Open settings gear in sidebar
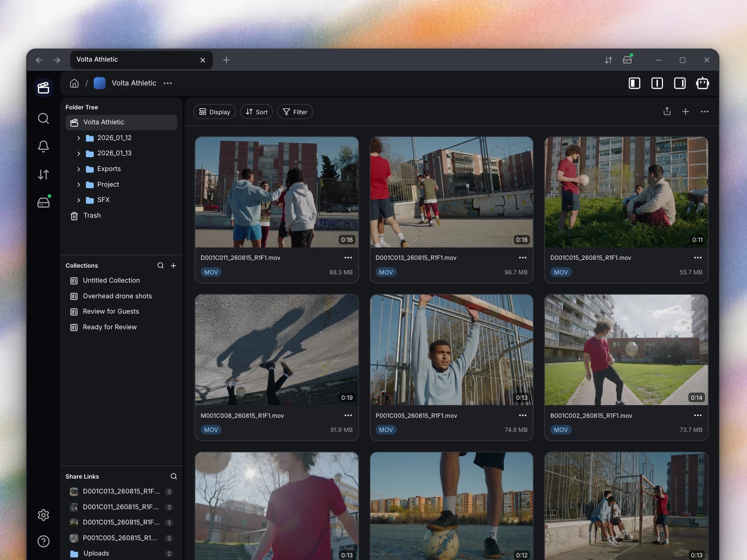 pos(43,515)
